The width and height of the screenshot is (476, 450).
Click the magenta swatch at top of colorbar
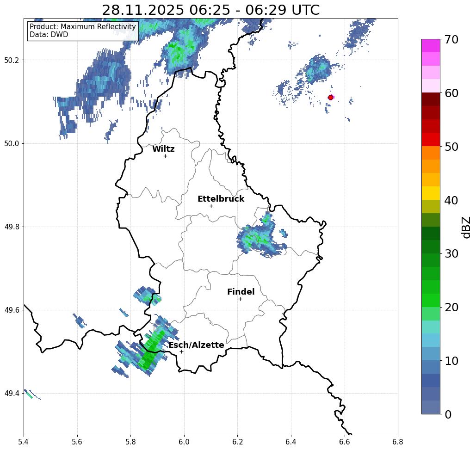(x=431, y=46)
